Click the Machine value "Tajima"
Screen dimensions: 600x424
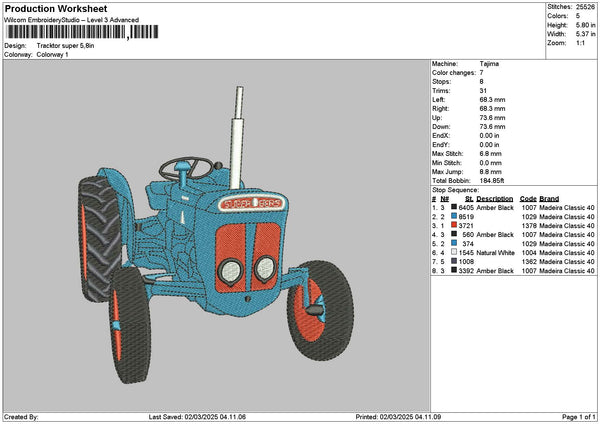click(x=489, y=64)
